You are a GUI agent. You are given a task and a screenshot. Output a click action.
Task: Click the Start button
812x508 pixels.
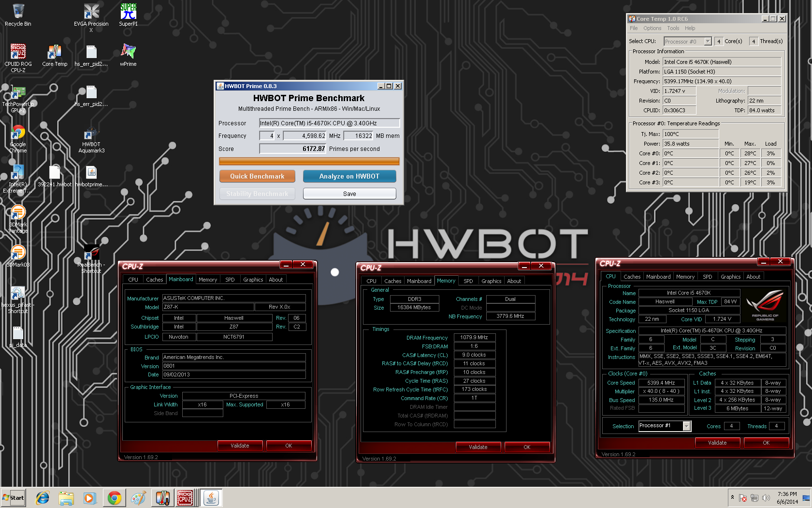14,498
